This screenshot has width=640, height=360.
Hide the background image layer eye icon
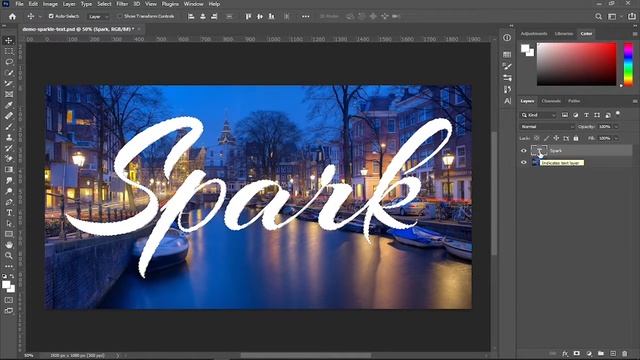pyautogui.click(x=524, y=162)
